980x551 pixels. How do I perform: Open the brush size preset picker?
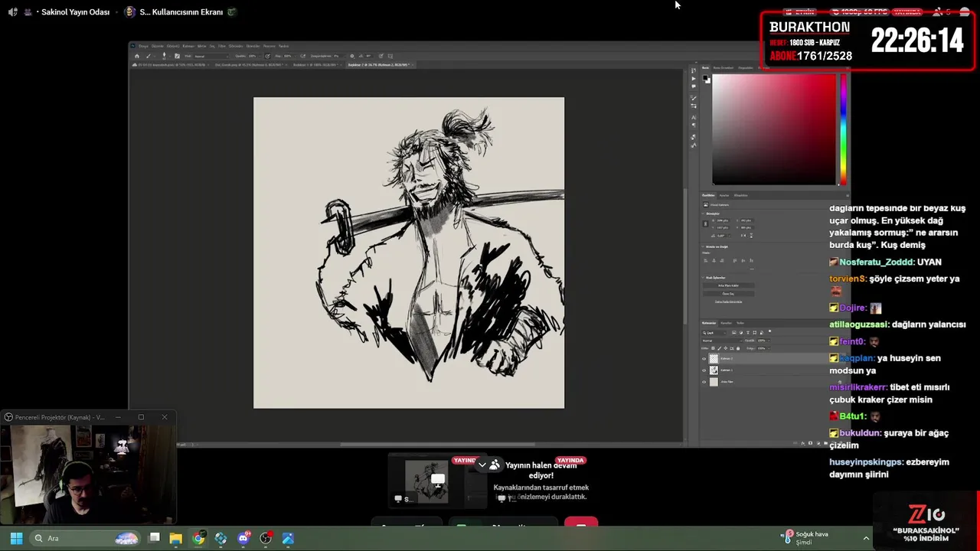click(x=164, y=56)
